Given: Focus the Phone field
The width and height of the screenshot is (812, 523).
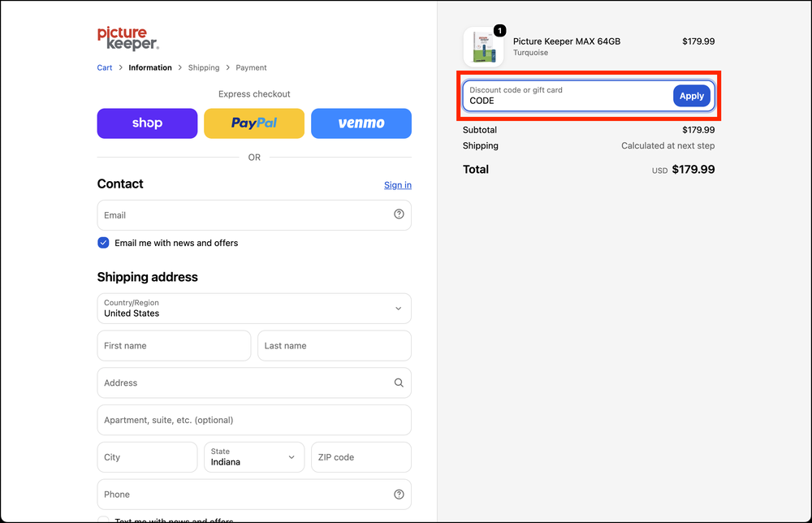Looking at the screenshot, I should [x=254, y=495].
